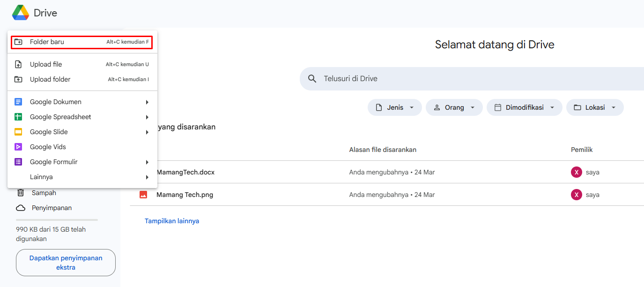Click the Penyimpanan cloud icon

coord(21,208)
